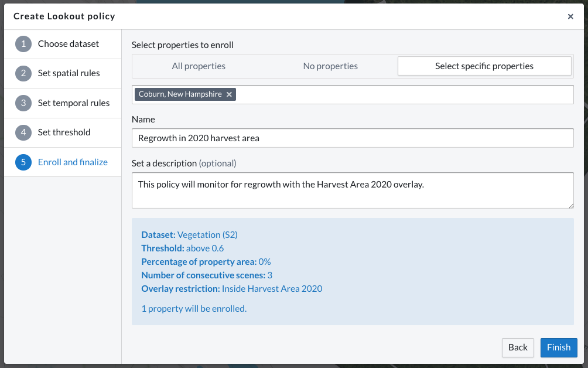Click the step 5 number circle
588x368 pixels.
click(23, 162)
